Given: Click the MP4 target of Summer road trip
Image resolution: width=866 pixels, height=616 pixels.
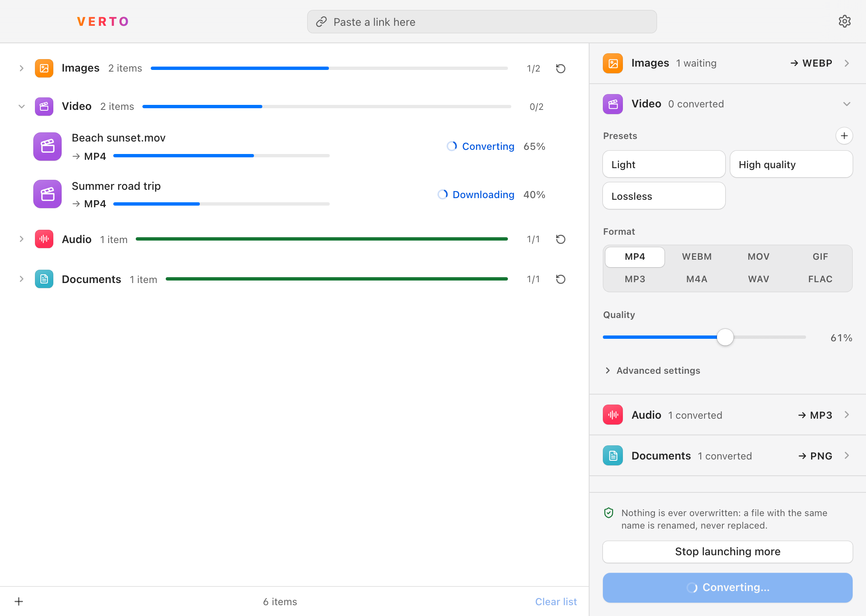Looking at the screenshot, I should click(x=95, y=204).
